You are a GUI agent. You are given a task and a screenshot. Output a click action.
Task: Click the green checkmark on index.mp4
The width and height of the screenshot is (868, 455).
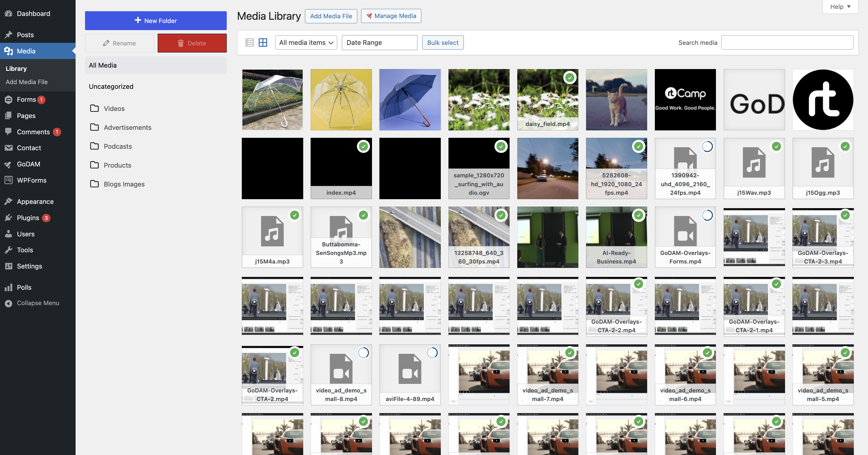pyautogui.click(x=363, y=146)
